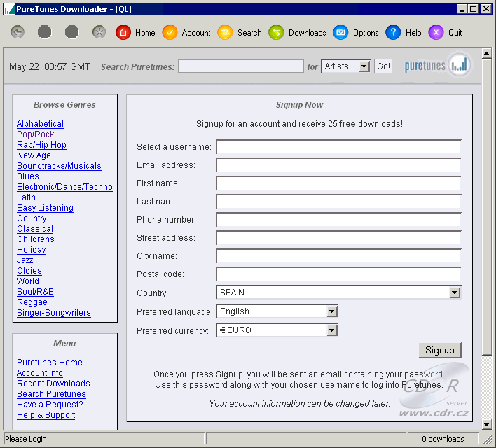The image size is (496, 448).
Task: Click the Select a username field
Action: pos(338,147)
